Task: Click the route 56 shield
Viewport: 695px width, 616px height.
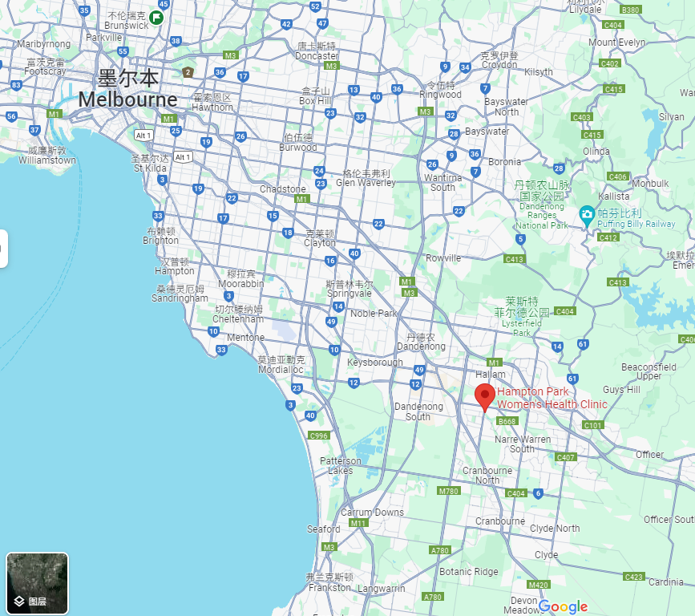Action: pos(11,116)
